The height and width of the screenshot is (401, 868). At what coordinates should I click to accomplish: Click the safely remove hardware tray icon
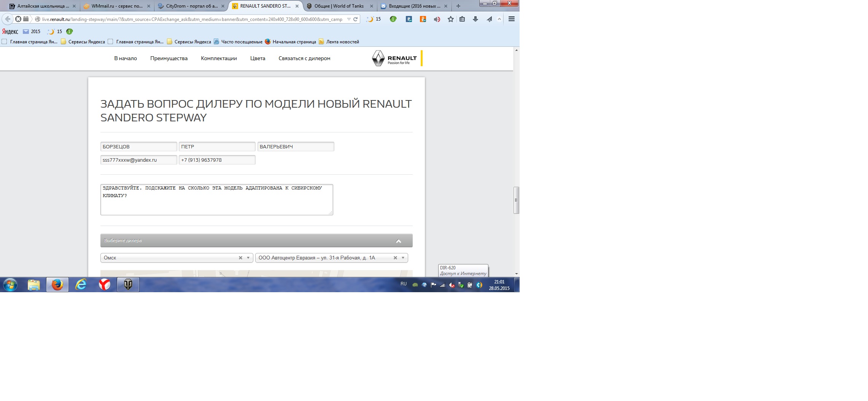(461, 285)
